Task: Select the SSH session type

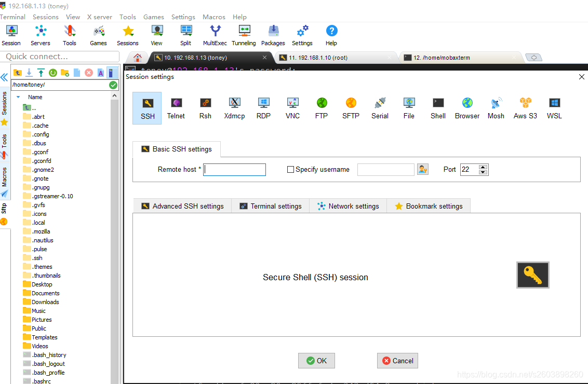Action: pyautogui.click(x=148, y=108)
